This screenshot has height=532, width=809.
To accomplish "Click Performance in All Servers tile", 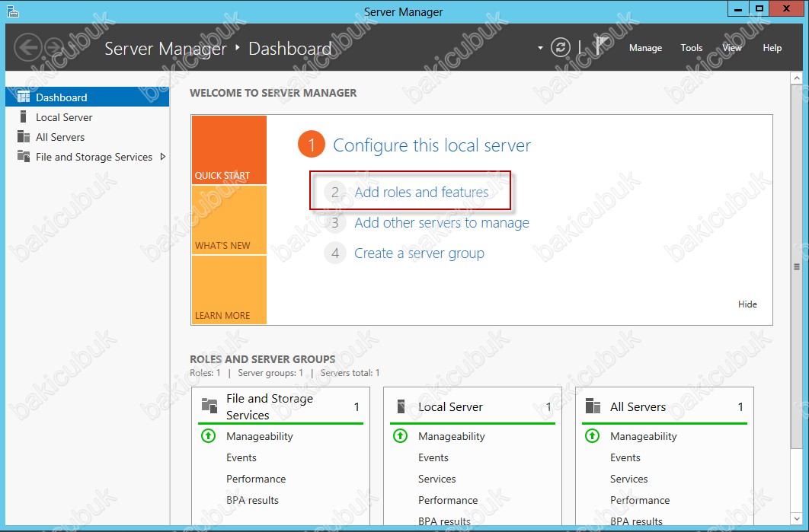I will point(640,500).
